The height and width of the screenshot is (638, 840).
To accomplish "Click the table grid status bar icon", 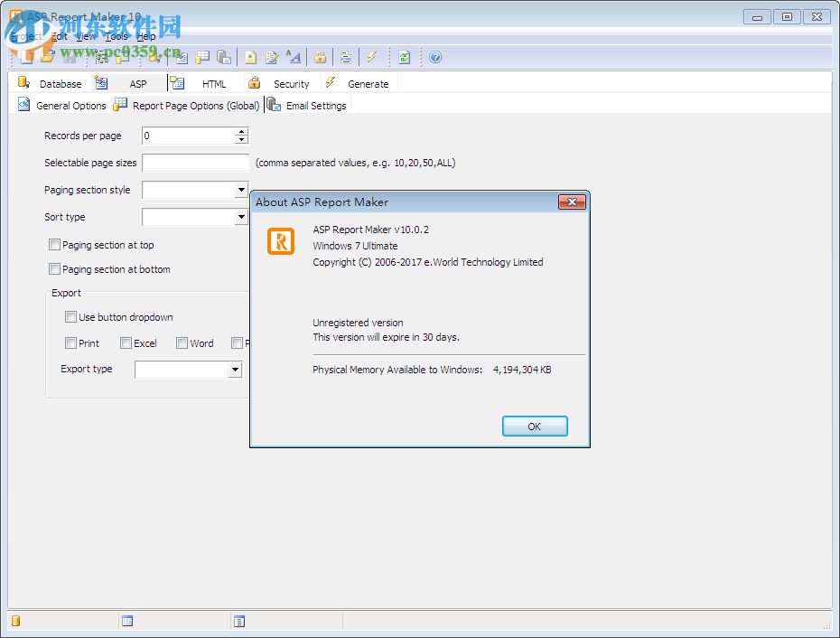I will tap(127, 621).
